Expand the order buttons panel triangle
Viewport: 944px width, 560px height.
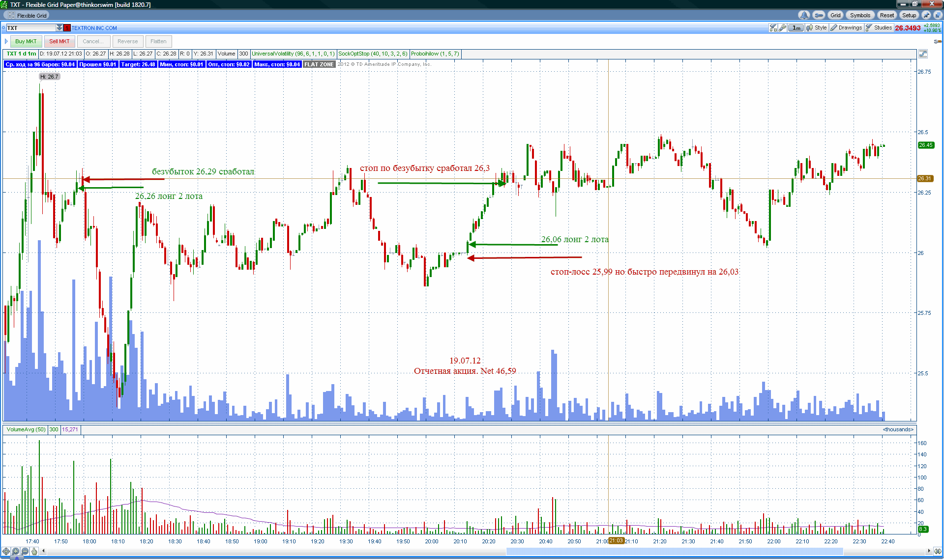[6, 41]
